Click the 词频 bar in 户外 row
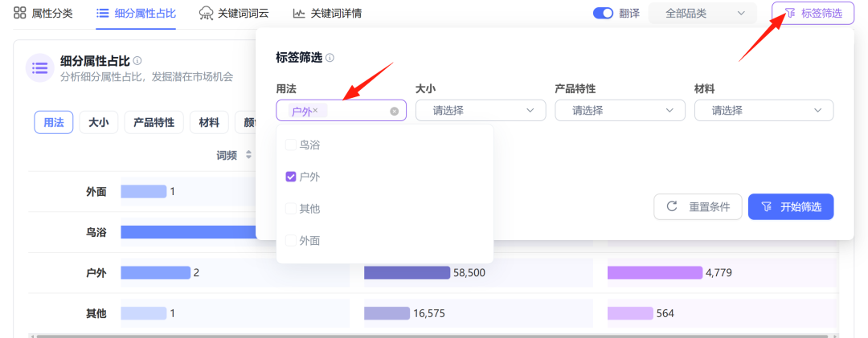The width and height of the screenshot is (868, 338). pyautogui.click(x=156, y=273)
